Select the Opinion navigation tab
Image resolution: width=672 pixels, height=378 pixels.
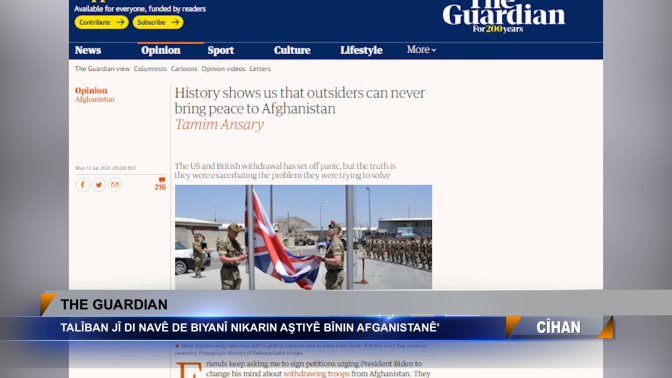pyautogui.click(x=161, y=50)
